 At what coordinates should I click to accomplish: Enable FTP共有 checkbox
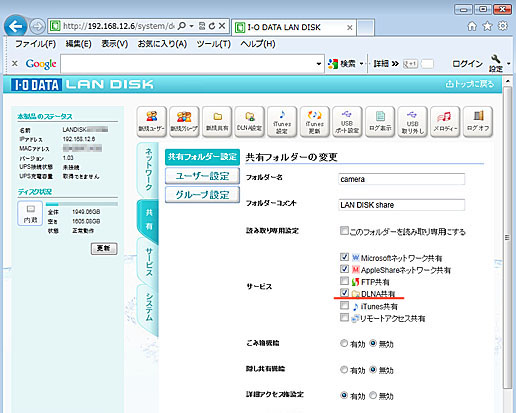pyautogui.click(x=344, y=281)
